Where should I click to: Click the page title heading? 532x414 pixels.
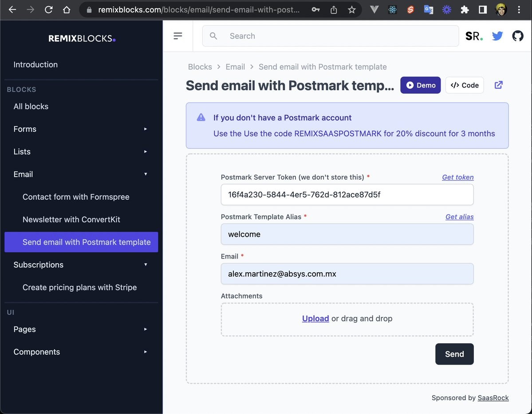point(290,85)
